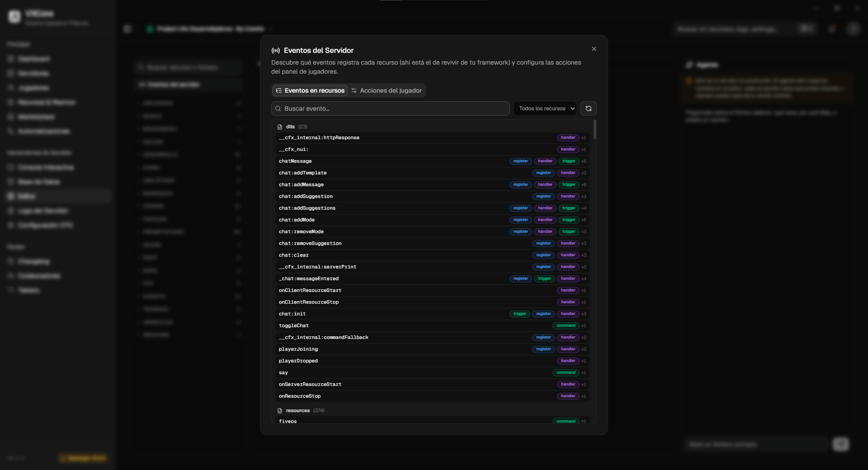The width and height of the screenshot is (868, 470).
Task: Select the _chat:messageEntered event name
Action: [309, 278]
